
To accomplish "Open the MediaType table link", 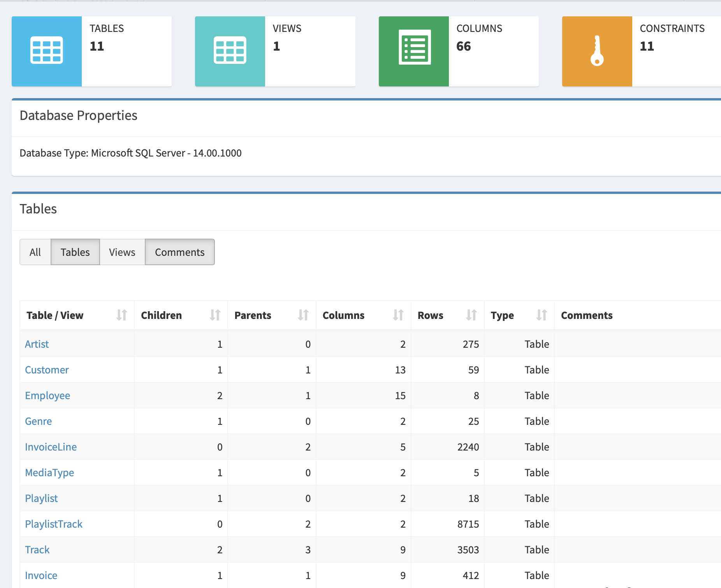I will [x=49, y=473].
